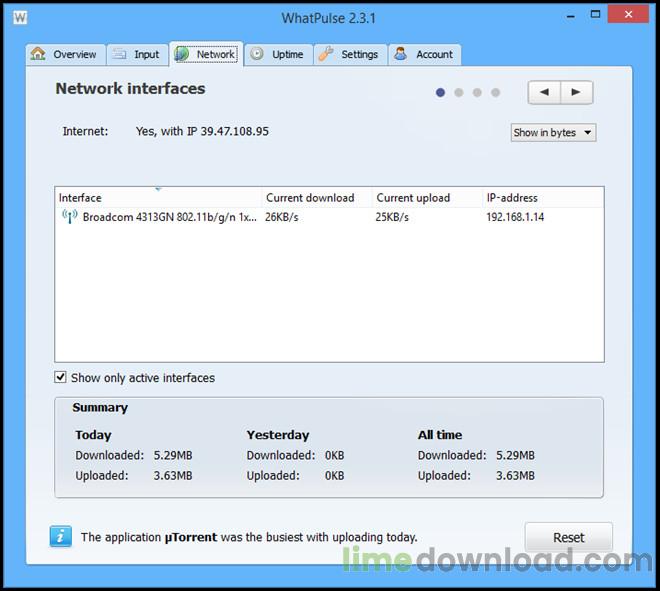The width and height of the screenshot is (660, 591).
Task: Sort by the Current download column header
Action: click(316, 198)
